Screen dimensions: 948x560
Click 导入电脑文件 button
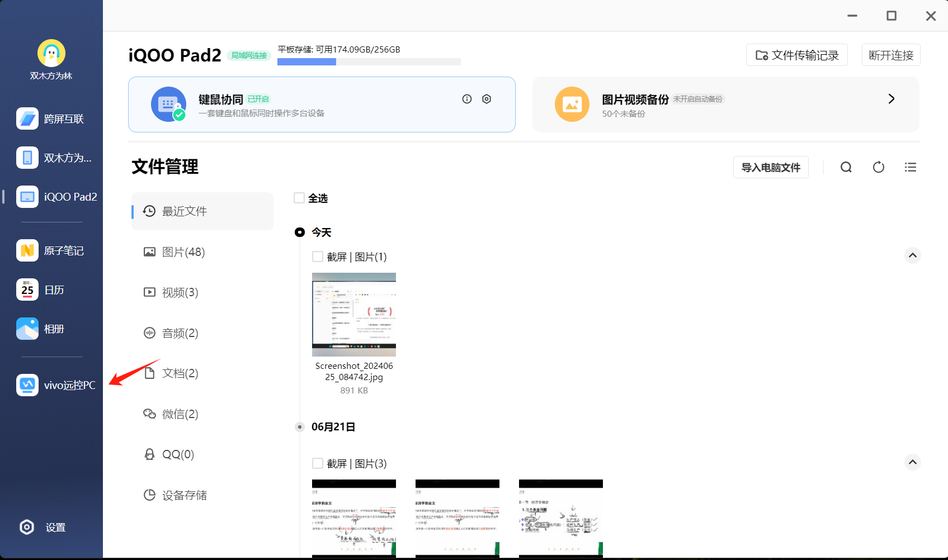click(x=771, y=167)
